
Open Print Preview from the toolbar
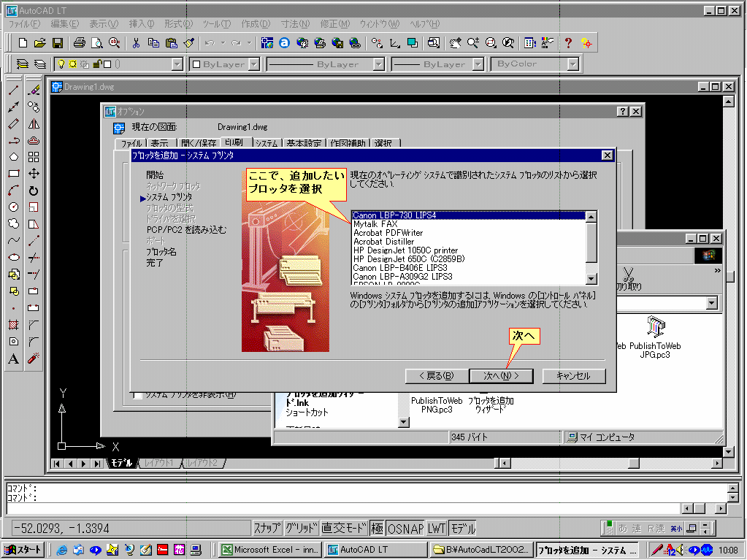pos(96,43)
